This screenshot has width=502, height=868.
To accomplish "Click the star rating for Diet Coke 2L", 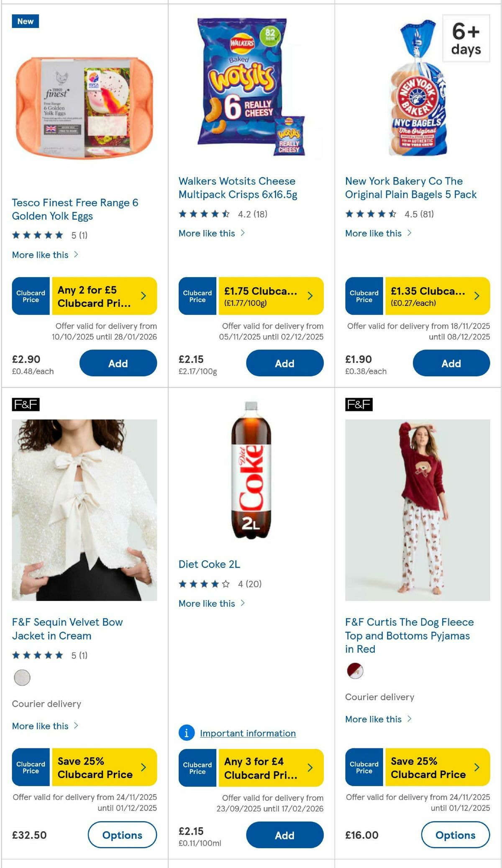I will coord(203,584).
